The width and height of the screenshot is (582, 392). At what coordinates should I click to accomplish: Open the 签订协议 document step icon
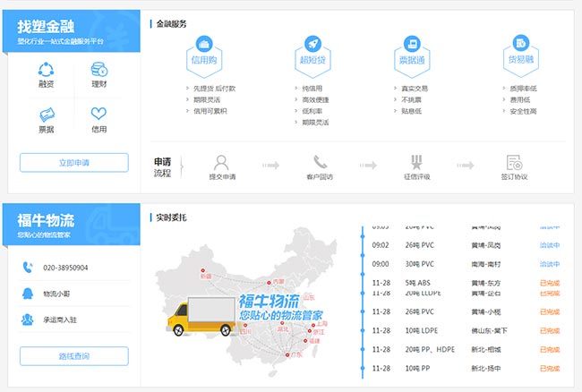tap(514, 163)
